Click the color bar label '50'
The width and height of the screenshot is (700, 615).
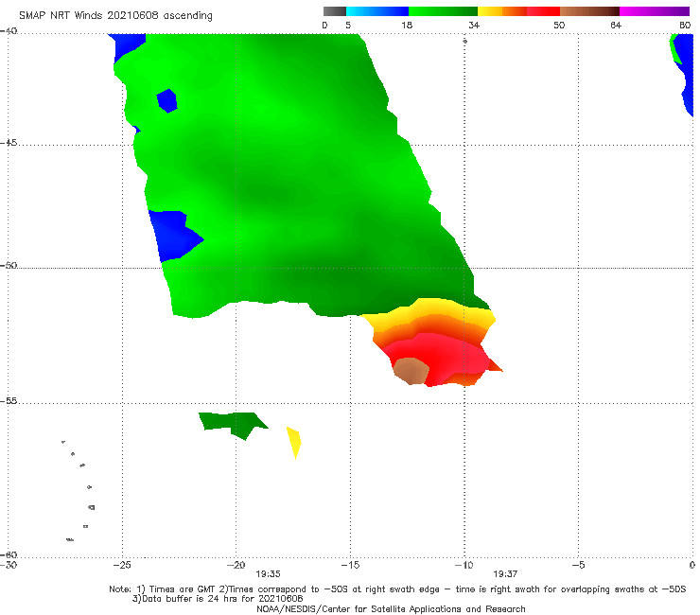(559, 25)
